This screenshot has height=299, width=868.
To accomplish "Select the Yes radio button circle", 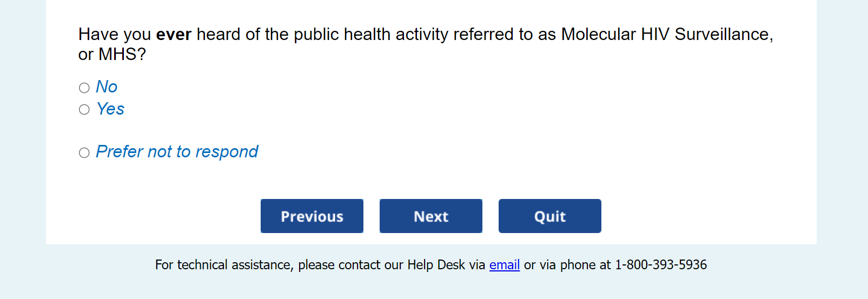I will (x=84, y=110).
